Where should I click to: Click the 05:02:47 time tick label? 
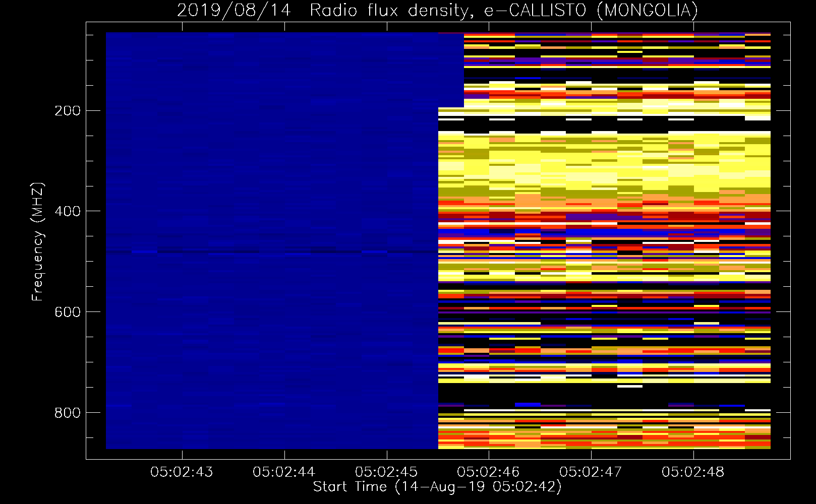591,472
